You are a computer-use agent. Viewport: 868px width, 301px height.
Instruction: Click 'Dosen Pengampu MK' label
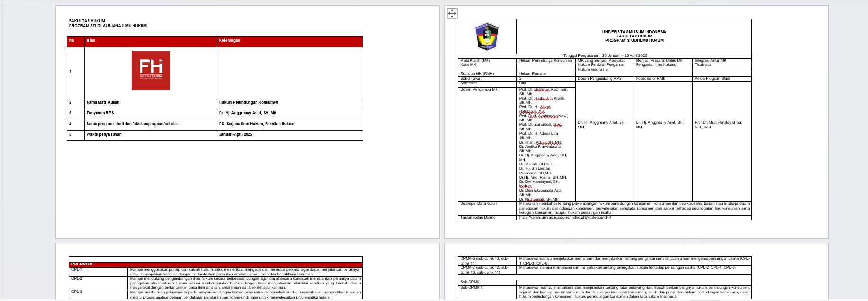(x=479, y=90)
